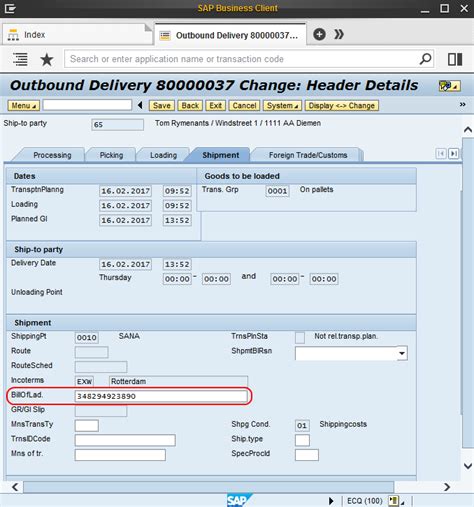Open the Menu dropdown button
Screen dimensions: 474x507
click(x=23, y=106)
